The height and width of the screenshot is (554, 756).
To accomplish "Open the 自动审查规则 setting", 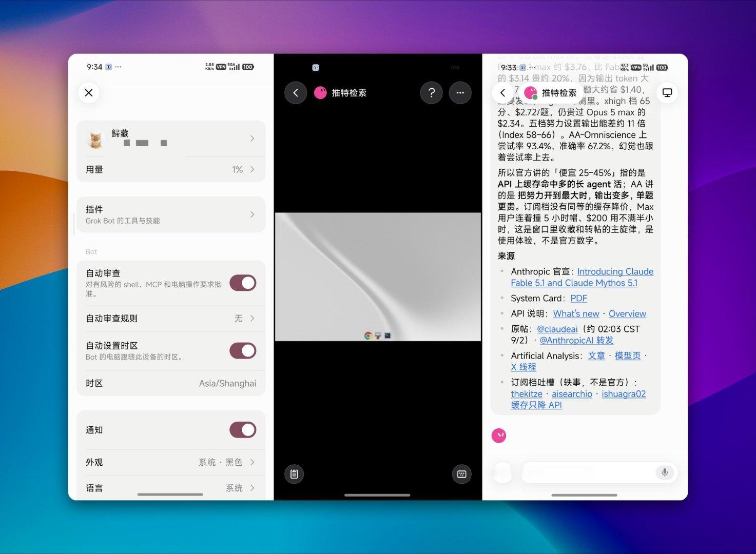I will tap(171, 319).
